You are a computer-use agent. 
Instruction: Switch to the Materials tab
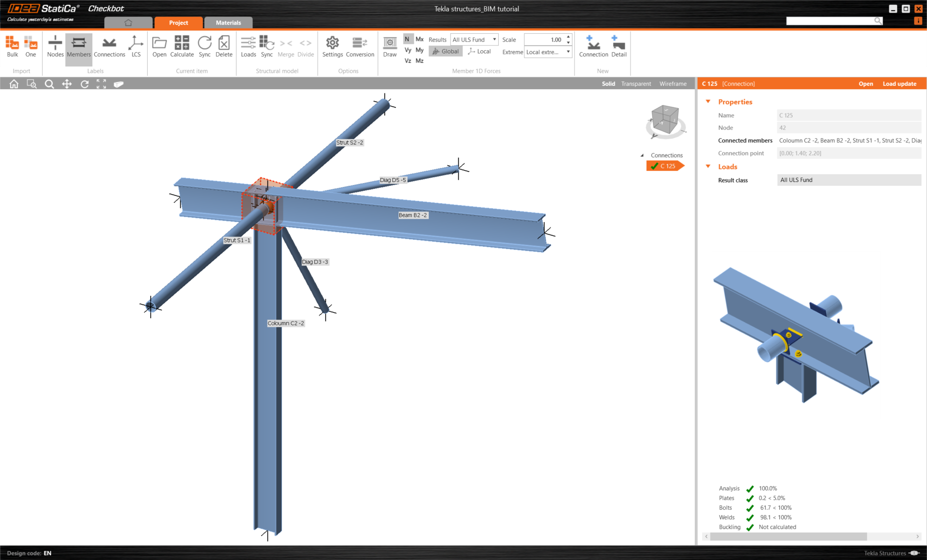click(228, 23)
